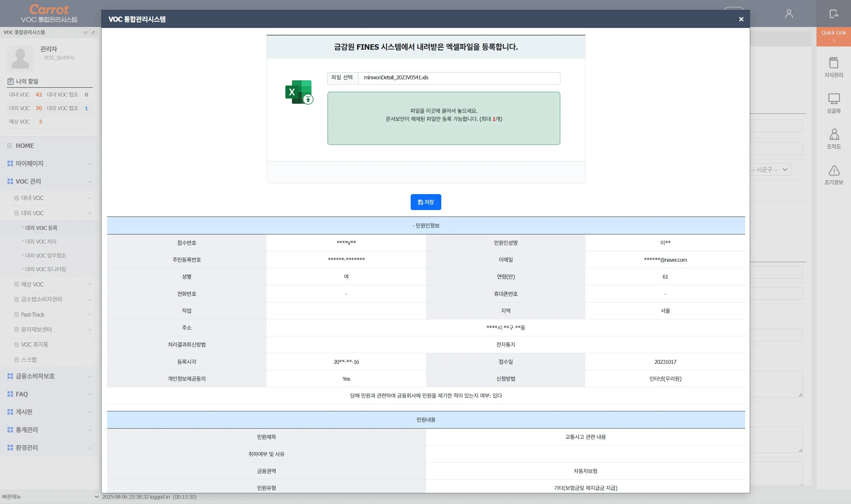The height and width of the screenshot is (504, 851).
Task: Click the 파일 선택 button
Action: point(343,78)
